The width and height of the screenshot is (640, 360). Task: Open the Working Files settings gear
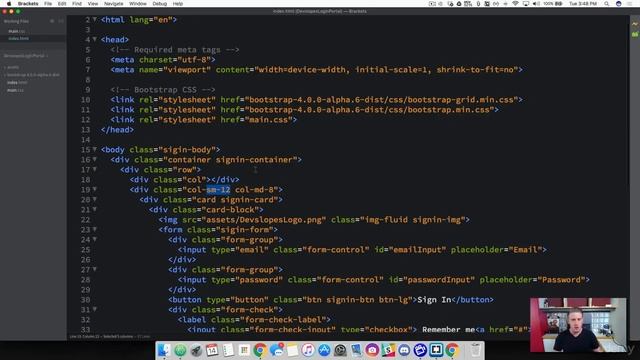(x=52, y=21)
